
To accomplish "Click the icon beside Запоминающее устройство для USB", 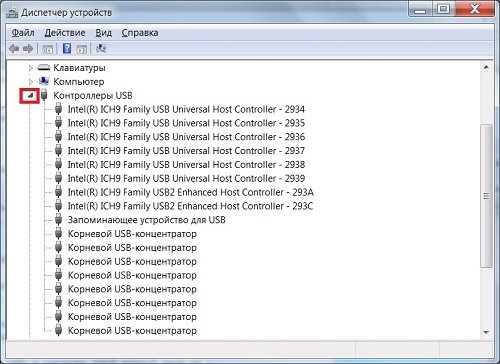I will (x=58, y=220).
